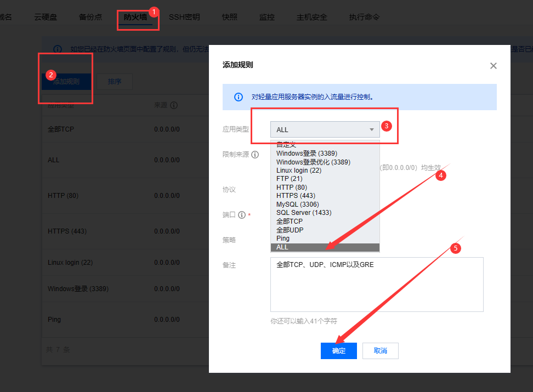Switch to the 快照 tab
The width and height of the screenshot is (533, 392).
[229, 17]
